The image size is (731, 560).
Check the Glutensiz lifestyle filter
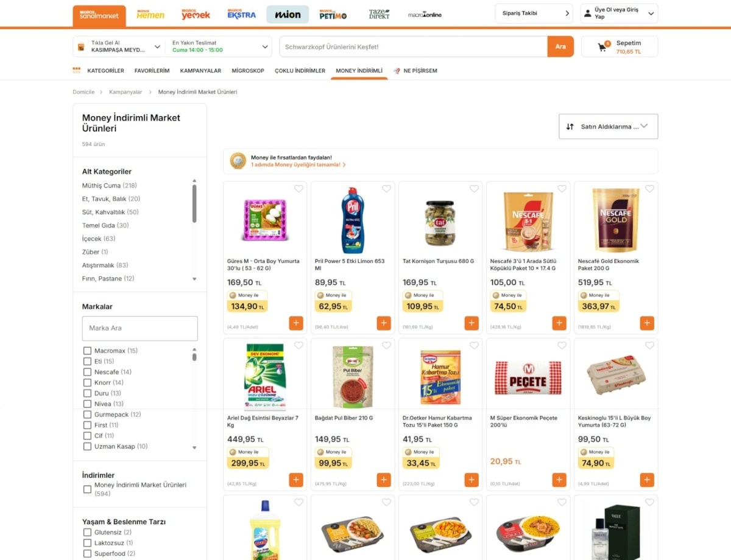coord(87,532)
